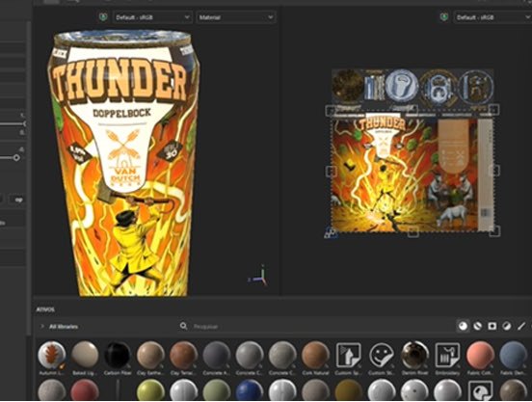This screenshot has height=402, width=532.
Task: Select the Fabric Denim blue material
Action: point(513,355)
